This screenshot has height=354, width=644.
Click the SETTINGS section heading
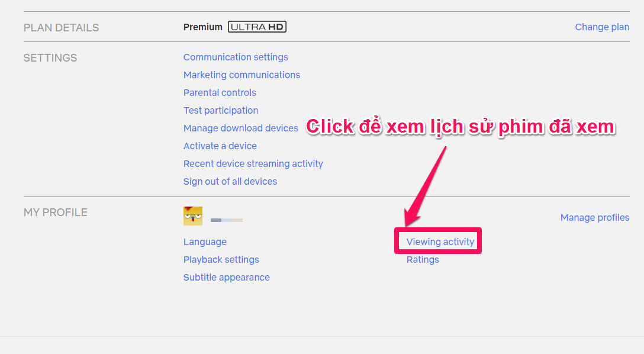click(x=50, y=58)
